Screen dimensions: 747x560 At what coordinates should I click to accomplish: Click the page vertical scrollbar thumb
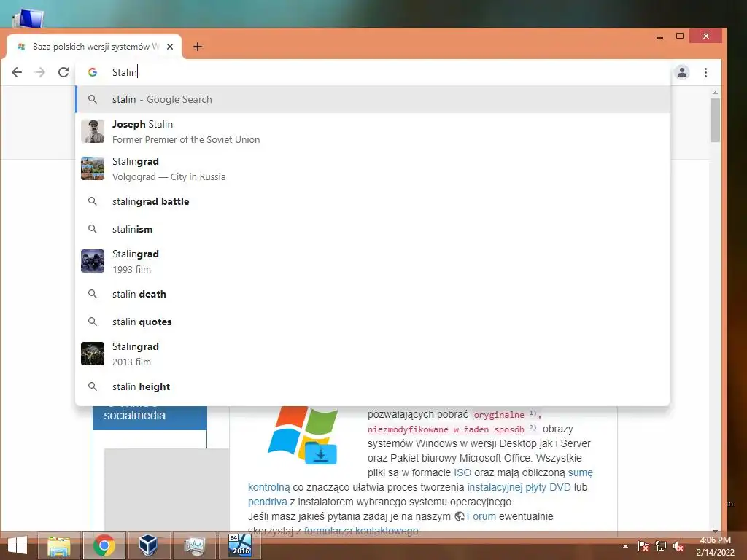(715, 120)
